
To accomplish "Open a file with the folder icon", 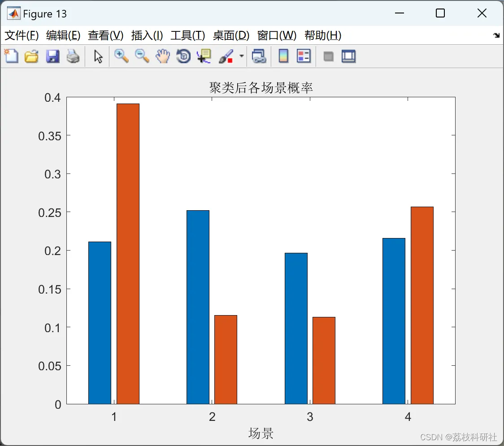I will [x=31, y=56].
